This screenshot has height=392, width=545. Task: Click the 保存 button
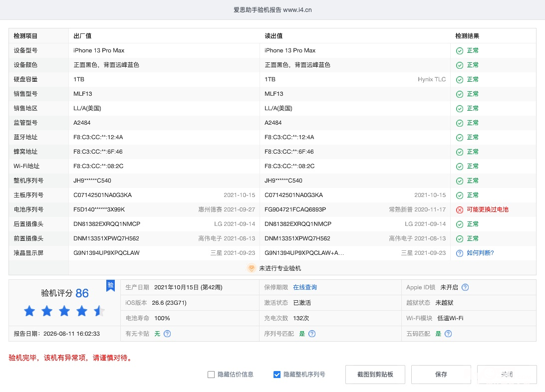441,374
